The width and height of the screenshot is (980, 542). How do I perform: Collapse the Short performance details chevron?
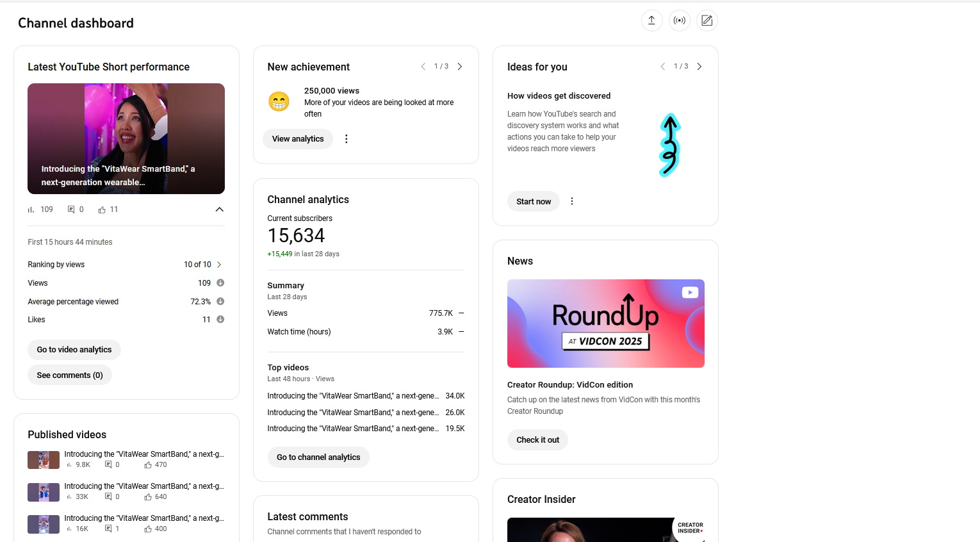coord(219,209)
